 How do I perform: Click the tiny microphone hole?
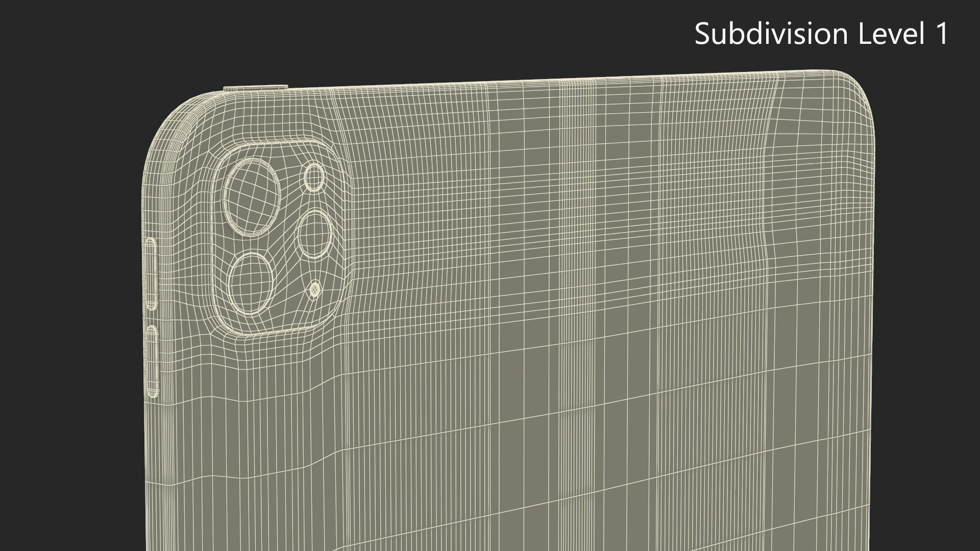pyautogui.click(x=315, y=290)
